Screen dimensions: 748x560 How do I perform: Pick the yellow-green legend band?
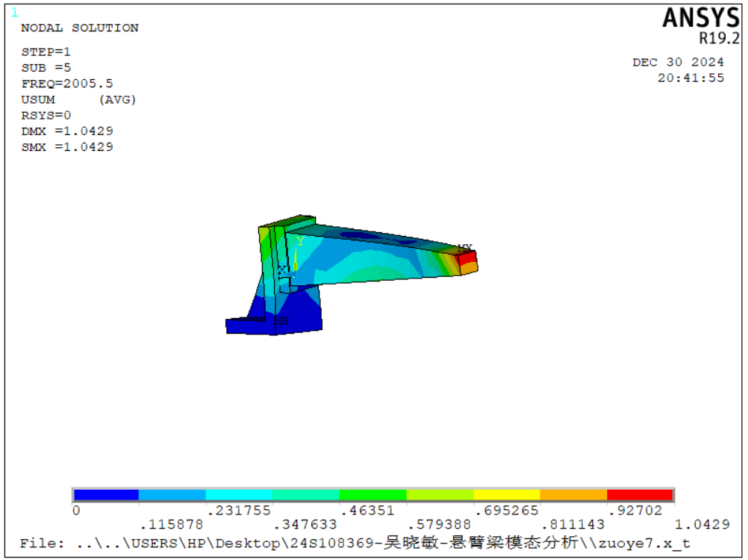pyautogui.click(x=440, y=495)
